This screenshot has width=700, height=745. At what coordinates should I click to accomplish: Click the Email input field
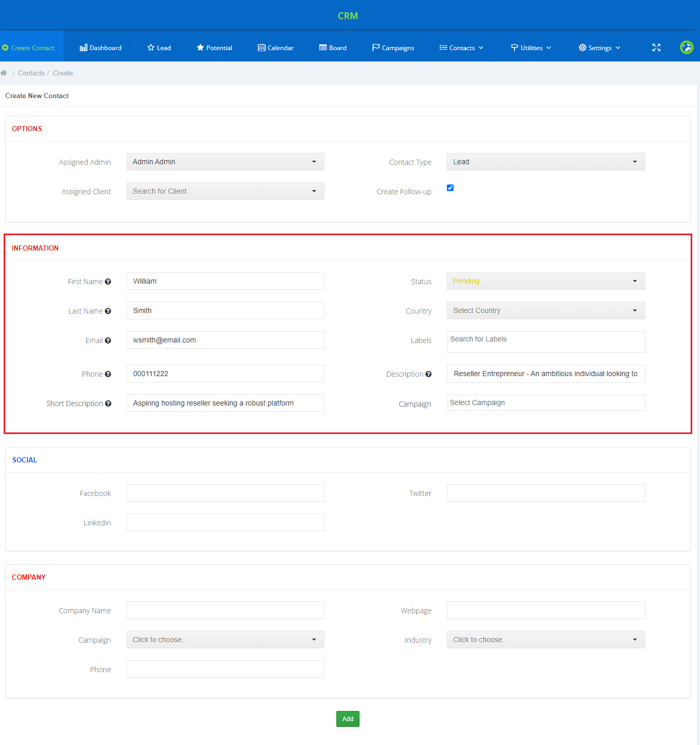[x=225, y=340]
